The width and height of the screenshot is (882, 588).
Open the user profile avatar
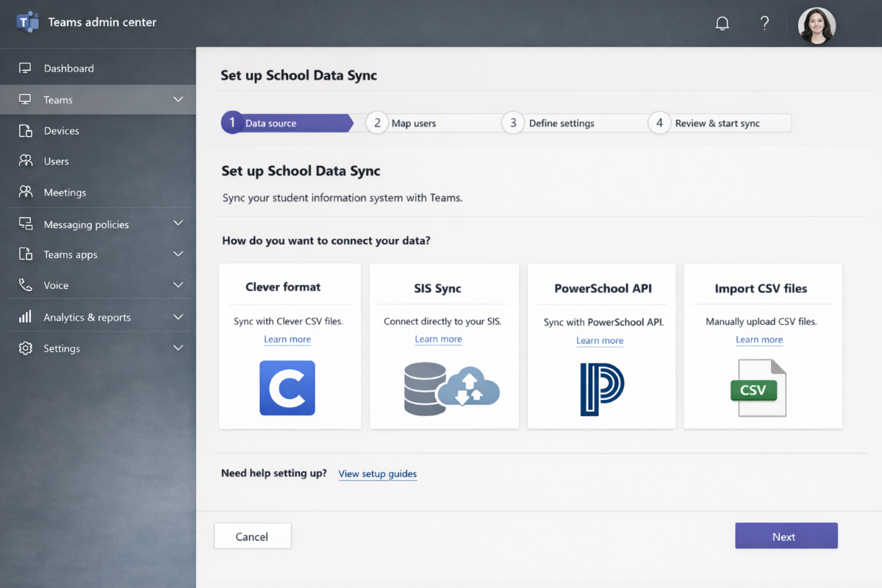817,26
